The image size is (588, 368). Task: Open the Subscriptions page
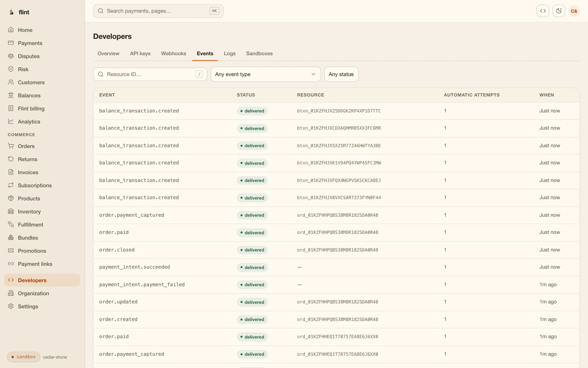(42, 185)
